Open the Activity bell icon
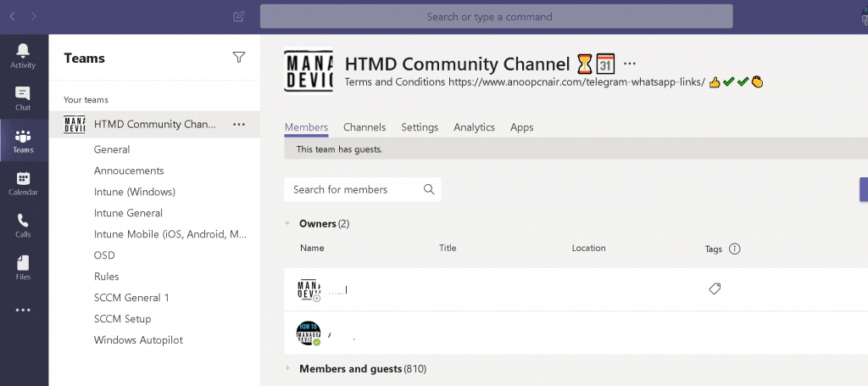This screenshot has width=868, height=386. (23, 51)
